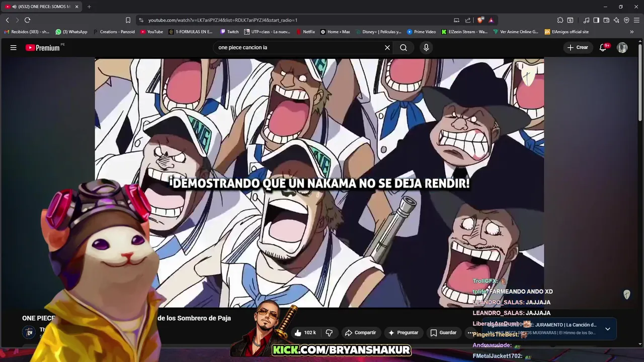644x362 pixels.
Task: Open WhatsApp bookmark
Action: coord(71,32)
